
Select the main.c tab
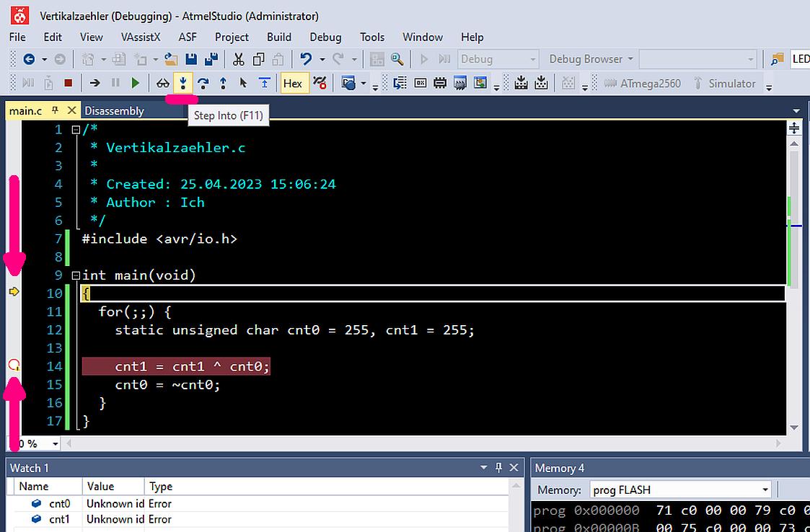[26, 111]
